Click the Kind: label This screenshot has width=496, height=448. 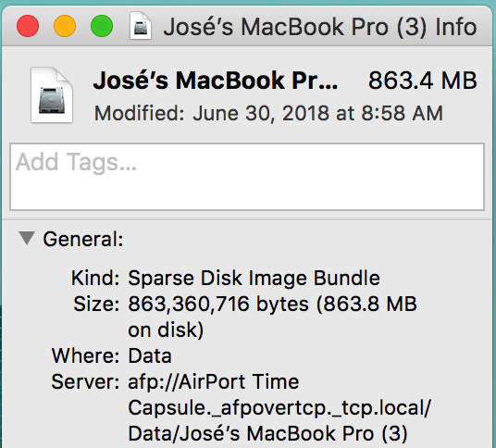pyautogui.click(x=95, y=279)
